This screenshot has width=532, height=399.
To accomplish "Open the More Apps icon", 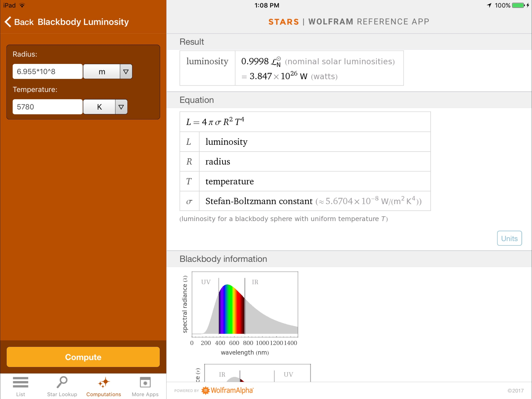I will click(x=145, y=382).
